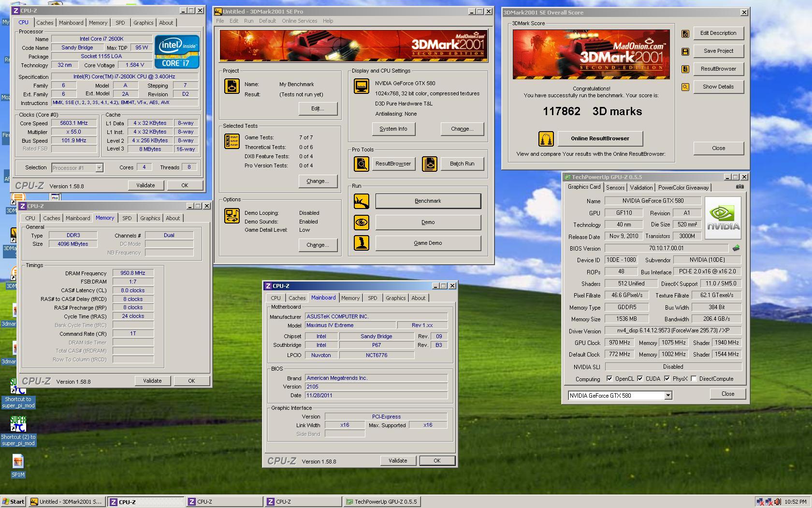Click the Intel Core i7 logo in CPU-Z
This screenshot has width=812, height=508.
tap(177, 51)
